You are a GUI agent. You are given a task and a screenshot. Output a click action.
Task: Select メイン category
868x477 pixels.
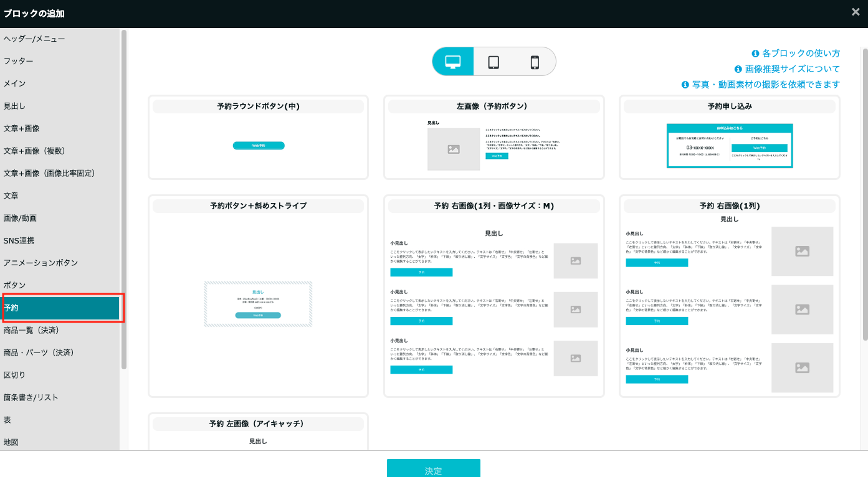(60, 83)
